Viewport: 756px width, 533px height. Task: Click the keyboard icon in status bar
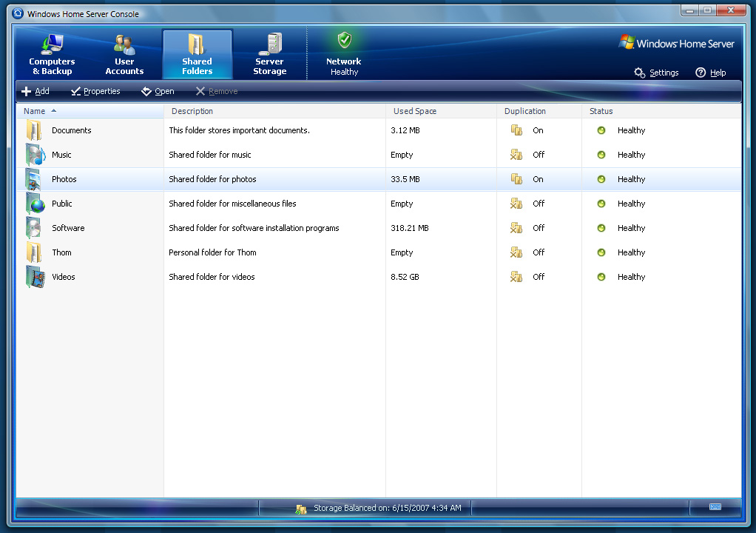point(715,507)
